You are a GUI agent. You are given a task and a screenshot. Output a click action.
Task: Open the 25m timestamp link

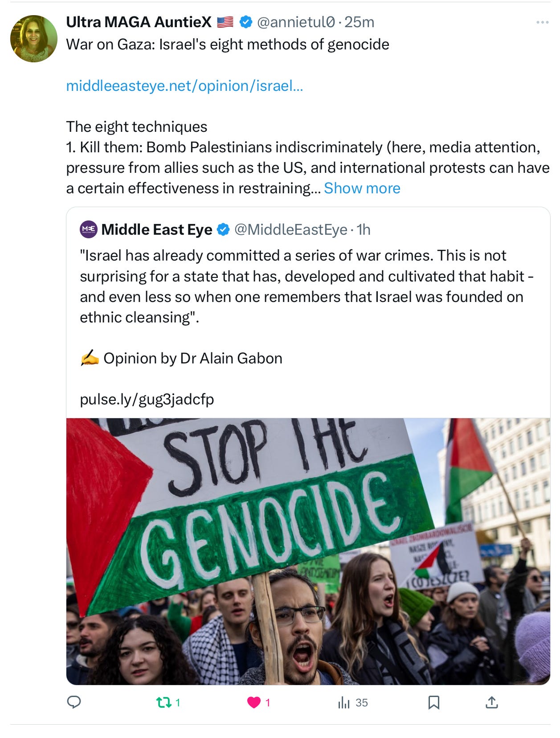tap(359, 22)
